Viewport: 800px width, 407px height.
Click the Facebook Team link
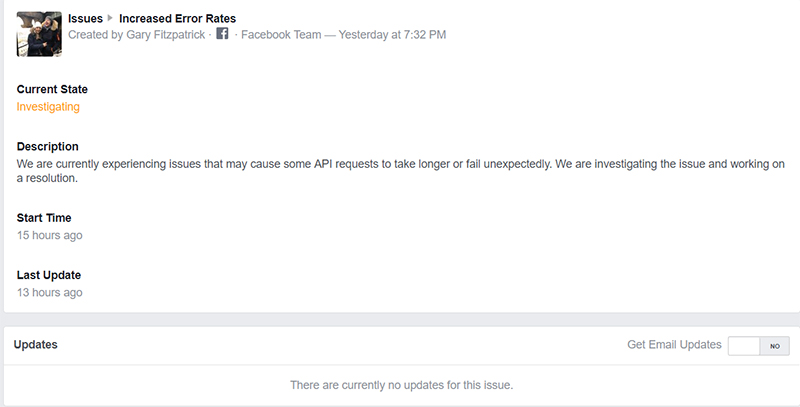click(x=281, y=35)
